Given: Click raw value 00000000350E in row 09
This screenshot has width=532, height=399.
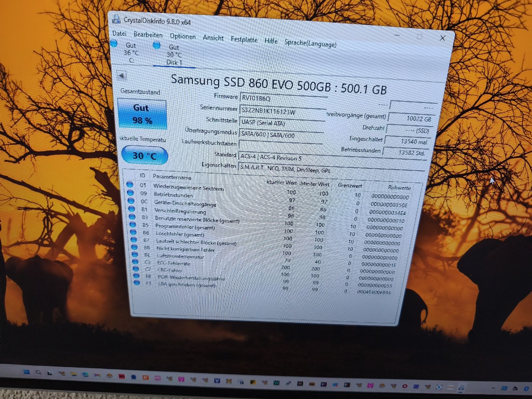Looking at the screenshot, I should coord(389,205).
